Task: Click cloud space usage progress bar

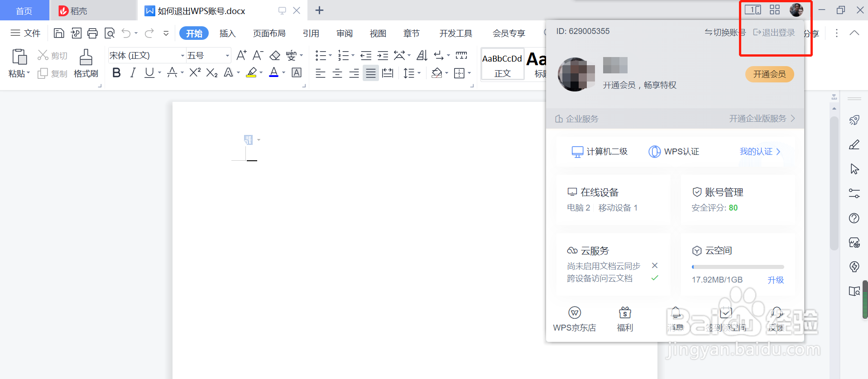Action: tap(738, 267)
